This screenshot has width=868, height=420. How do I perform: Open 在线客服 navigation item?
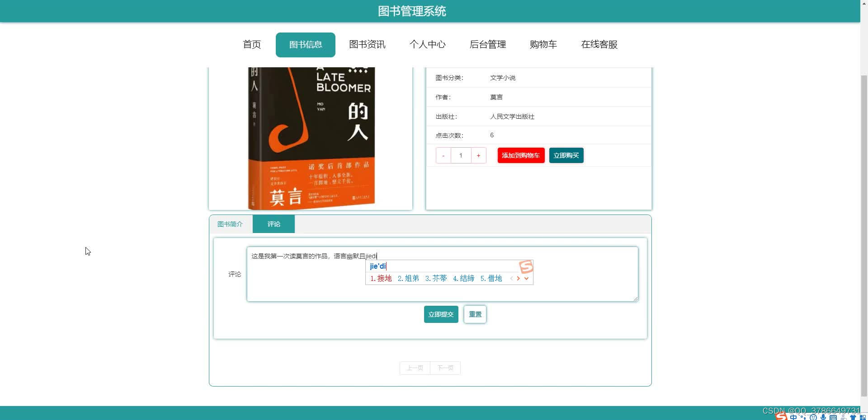(x=599, y=44)
